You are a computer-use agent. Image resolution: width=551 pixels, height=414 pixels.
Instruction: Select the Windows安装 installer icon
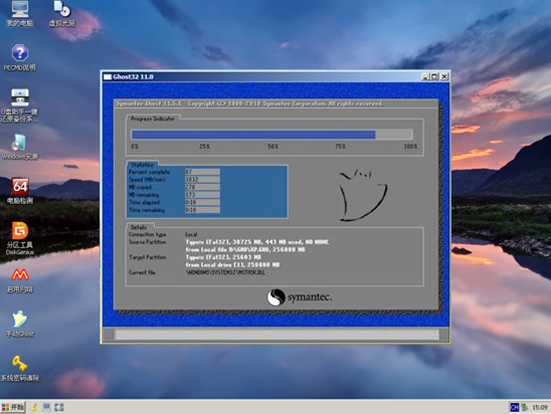coord(20,147)
